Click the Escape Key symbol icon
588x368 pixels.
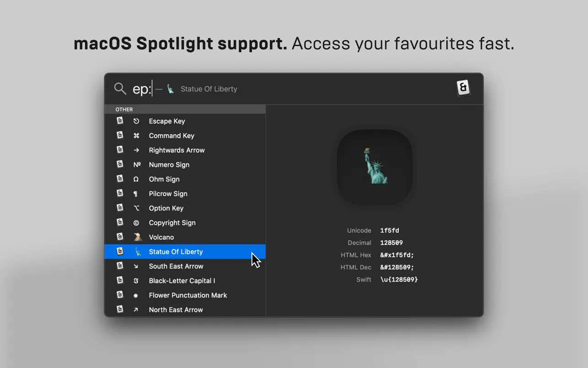pyautogui.click(x=136, y=121)
